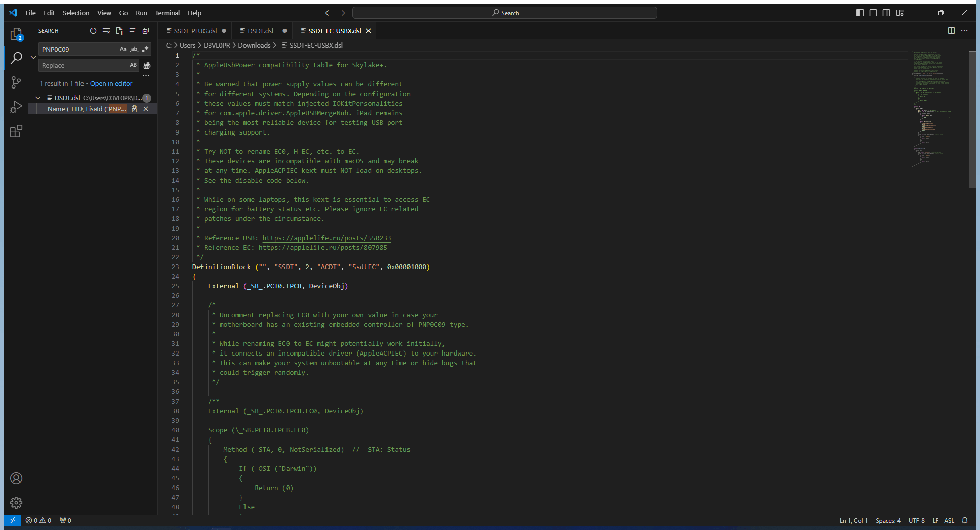Open the Extensions view in activity bar
The image size is (980, 530).
16,131
